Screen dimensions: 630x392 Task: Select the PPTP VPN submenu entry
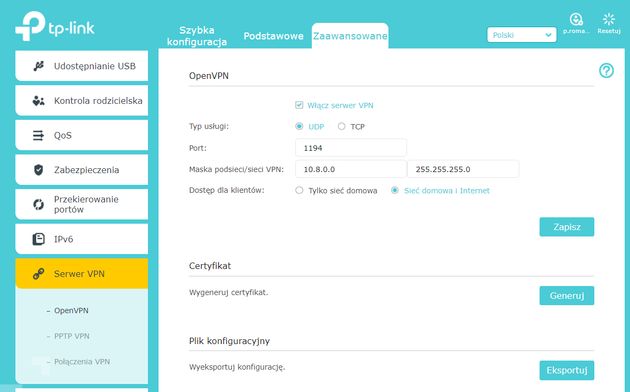(72, 336)
